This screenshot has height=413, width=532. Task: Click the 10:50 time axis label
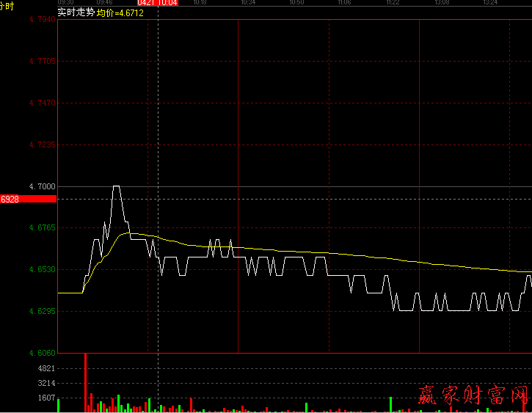tap(296, 2)
